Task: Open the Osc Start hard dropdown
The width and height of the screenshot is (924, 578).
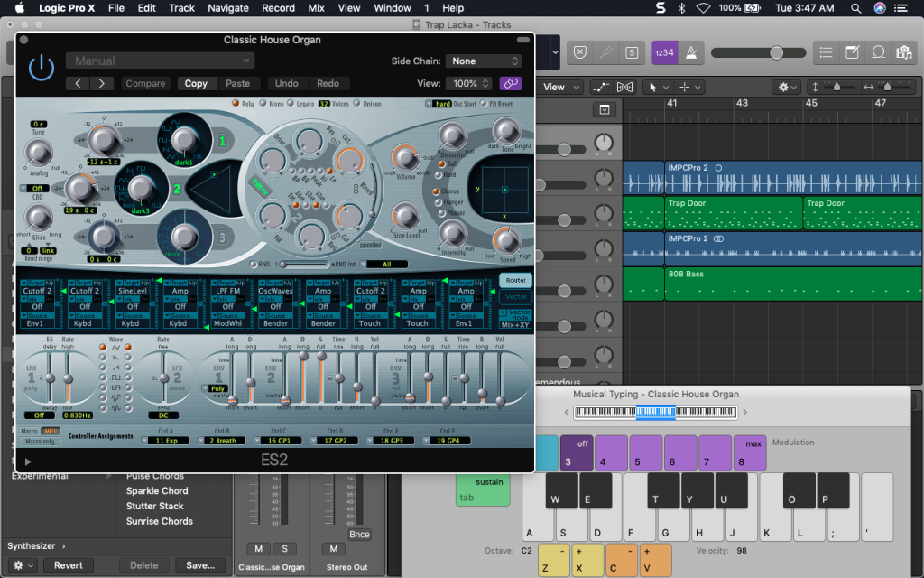Action: (x=439, y=104)
